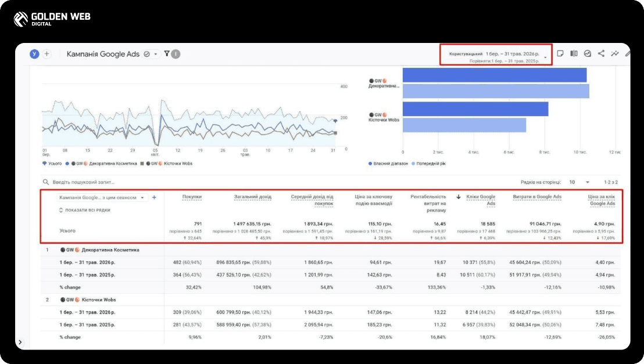Click descending sort arrow beside Кліки Google Ads
Screen dimensions: 644x364
click(459, 197)
